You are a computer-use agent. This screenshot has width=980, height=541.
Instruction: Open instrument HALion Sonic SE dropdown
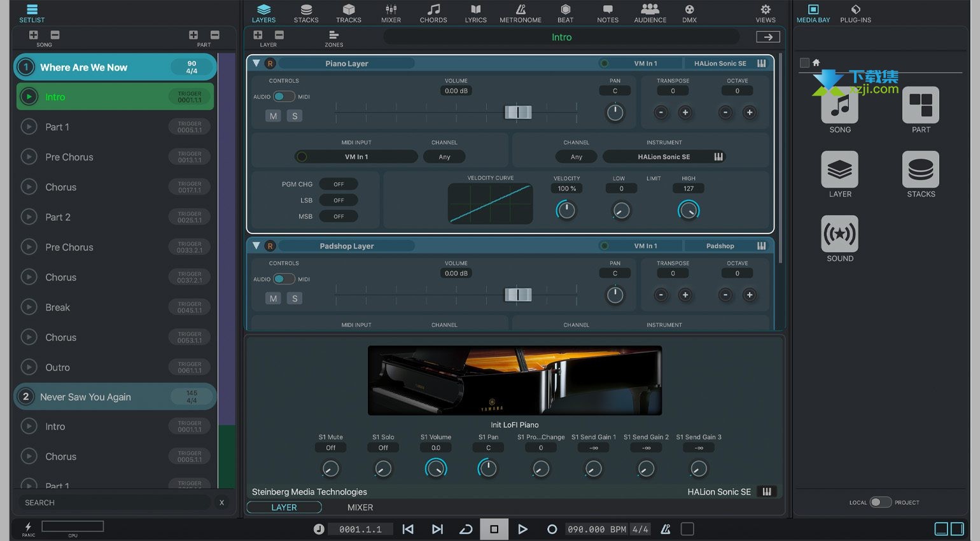click(664, 157)
